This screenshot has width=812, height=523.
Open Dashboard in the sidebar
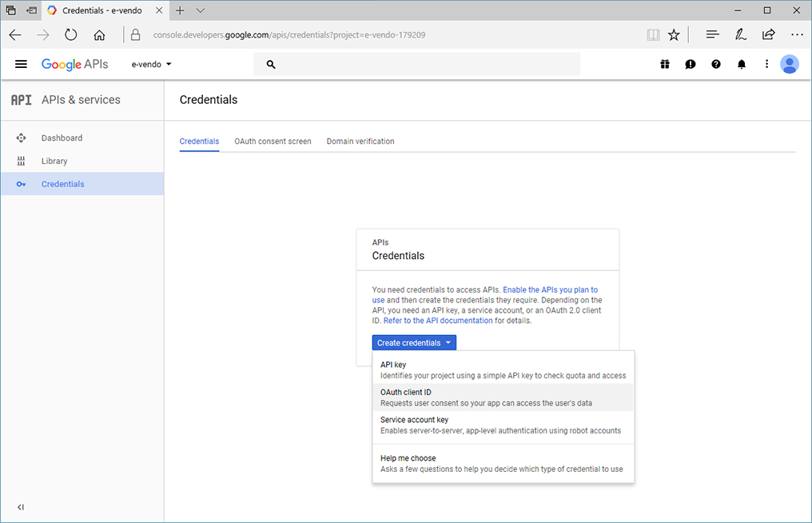tap(82, 138)
